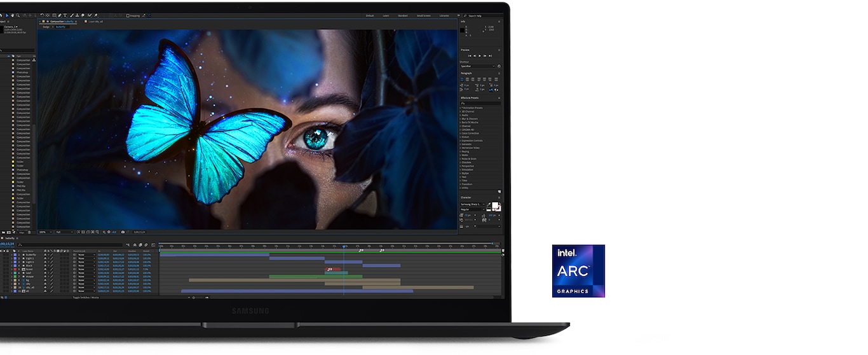The width and height of the screenshot is (868, 355).
Task: Open the viewer magnification dropdown showing 100%
Action: 46,232
